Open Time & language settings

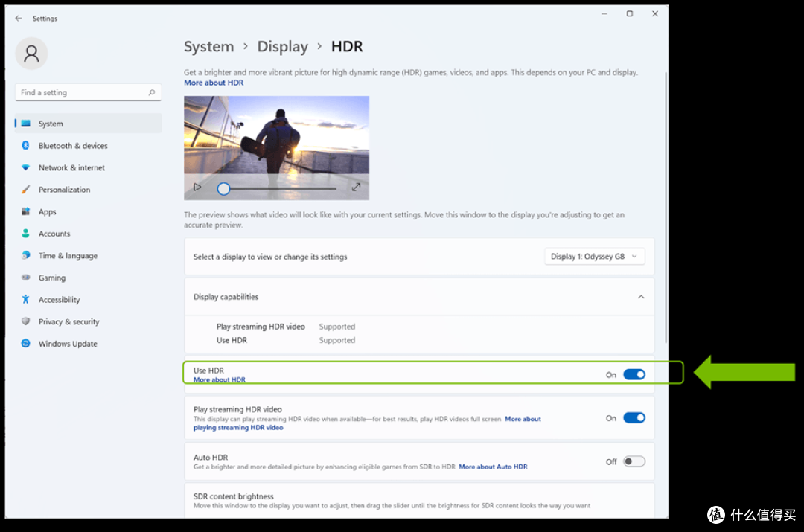pyautogui.click(x=88, y=256)
